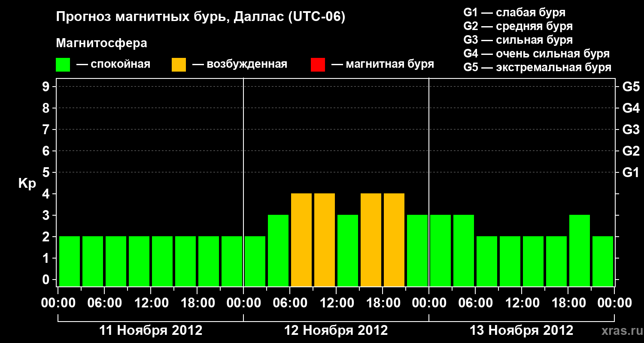Click the '18:00' tick label for 13 Ноября
This screenshot has width=644, height=343.
pos(568,303)
